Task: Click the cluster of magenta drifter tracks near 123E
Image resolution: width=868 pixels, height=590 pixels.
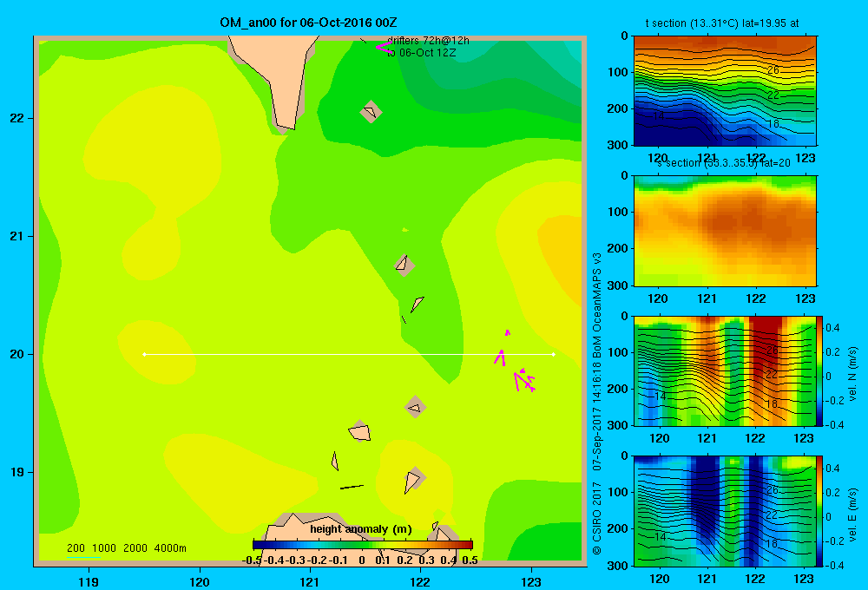Action: coord(524,380)
